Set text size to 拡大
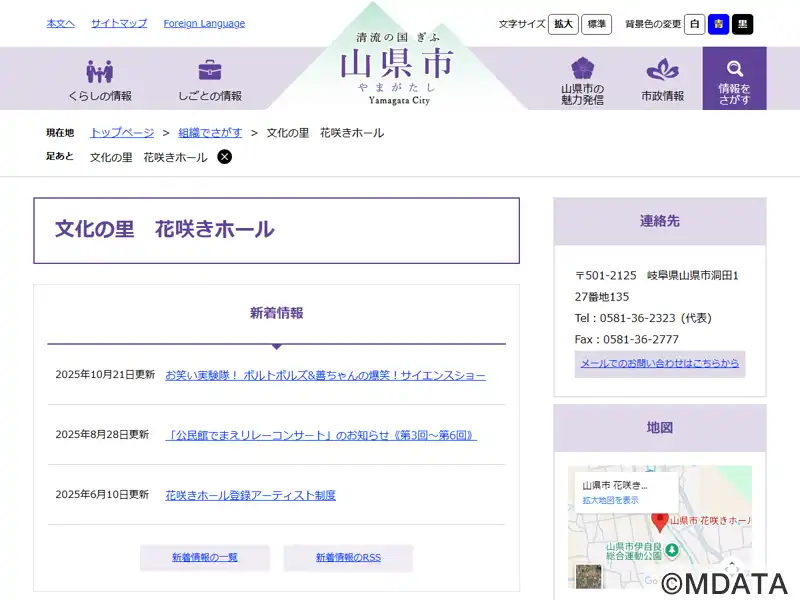Image resolution: width=800 pixels, height=600 pixels. click(x=563, y=24)
